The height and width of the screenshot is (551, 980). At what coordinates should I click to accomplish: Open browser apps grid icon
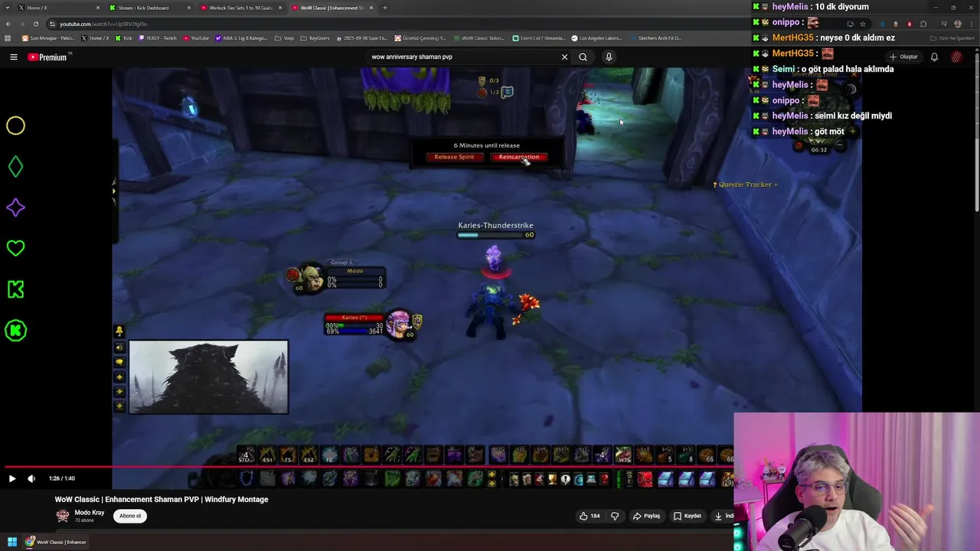[8, 37]
